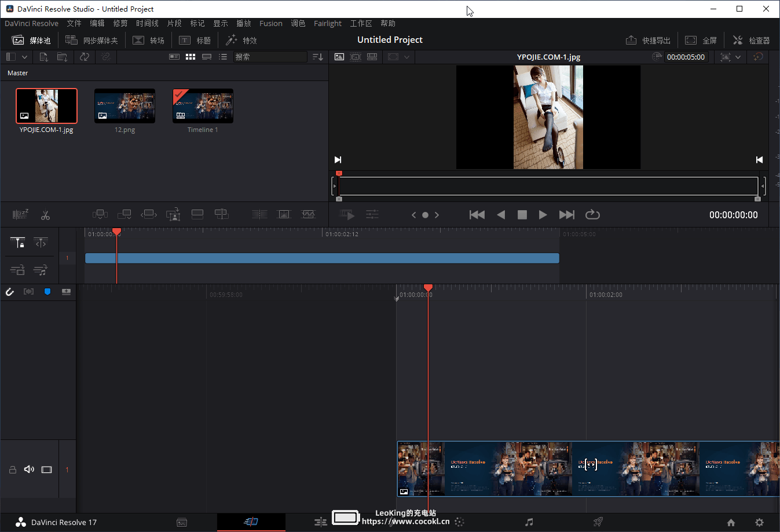The height and width of the screenshot is (532, 780).
Task: Toggle bypass color and Fusion effects icon
Action: [x=758, y=57]
